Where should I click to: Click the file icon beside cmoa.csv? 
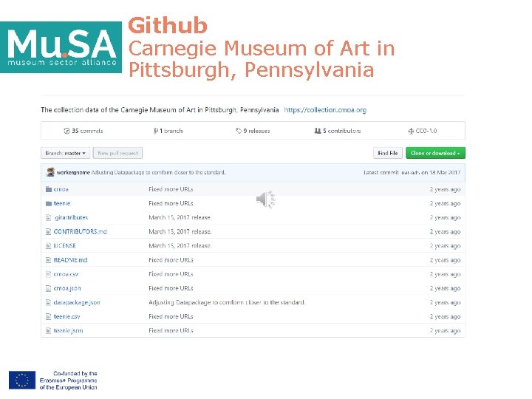coord(48,274)
